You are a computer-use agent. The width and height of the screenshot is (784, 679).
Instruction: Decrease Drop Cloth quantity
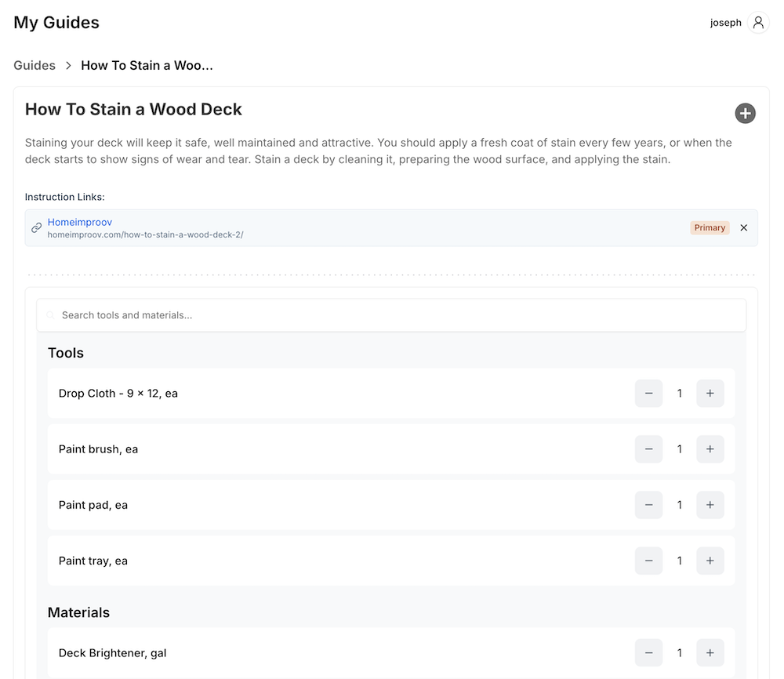(x=649, y=394)
